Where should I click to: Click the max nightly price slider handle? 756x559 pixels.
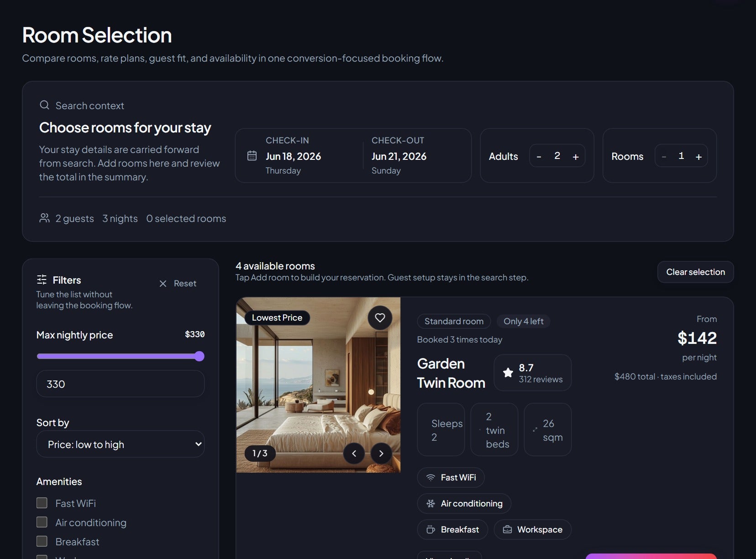click(199, 356)
